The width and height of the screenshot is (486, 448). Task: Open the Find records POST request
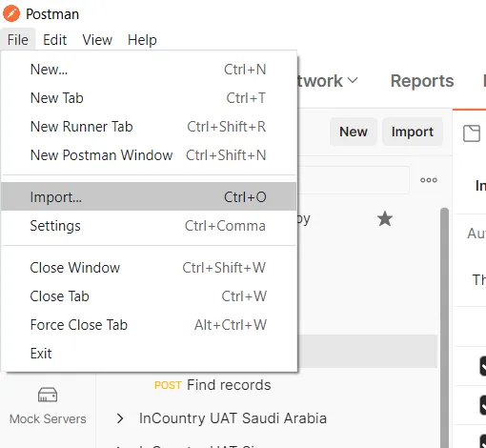(x=213, y=385)
